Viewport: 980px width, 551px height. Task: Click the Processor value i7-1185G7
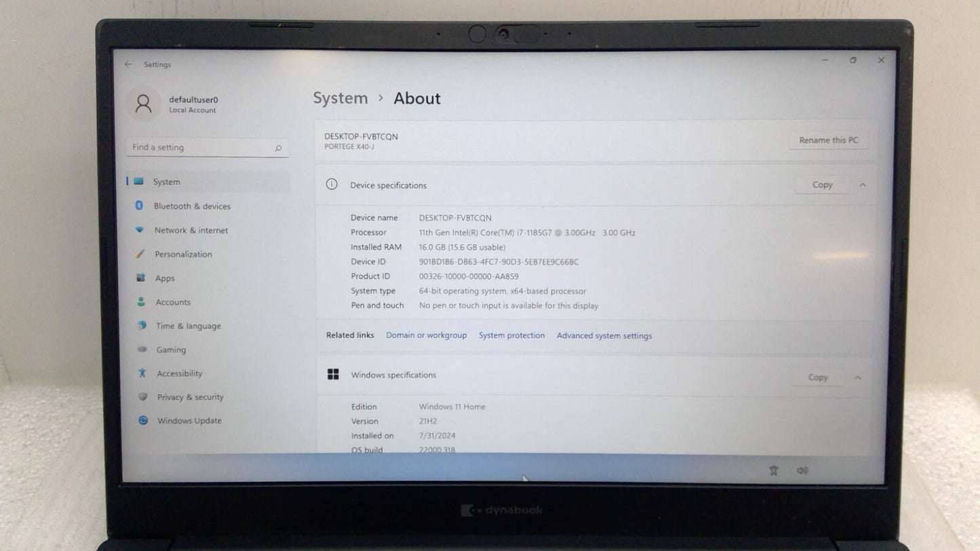[x=527, y=232]
